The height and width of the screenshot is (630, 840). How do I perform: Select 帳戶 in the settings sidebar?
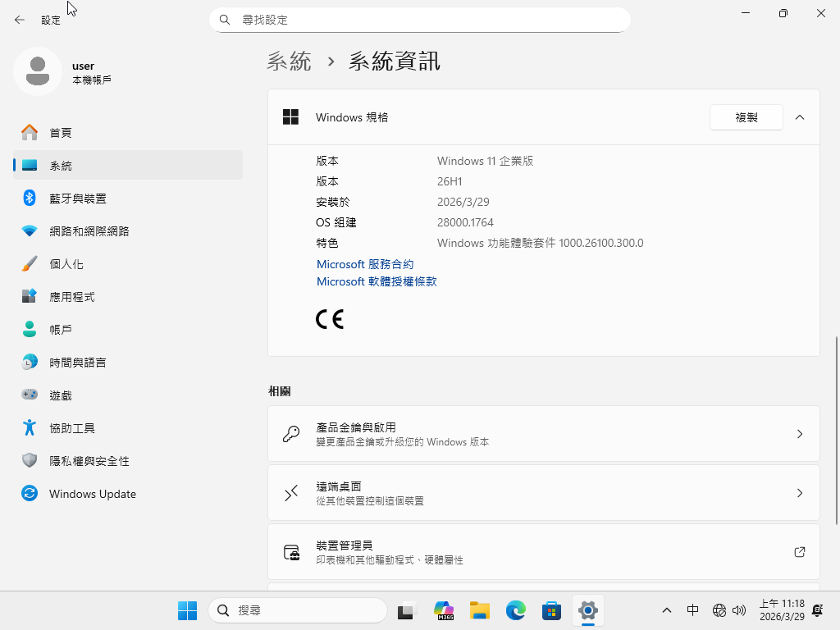(x=61, y=330)
